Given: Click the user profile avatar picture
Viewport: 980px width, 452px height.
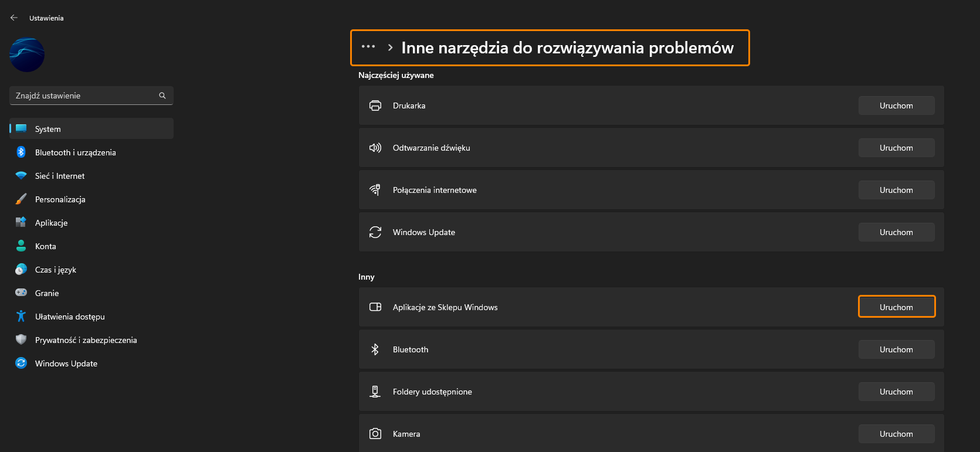Looking at the screenshot, I should (27, 55).
